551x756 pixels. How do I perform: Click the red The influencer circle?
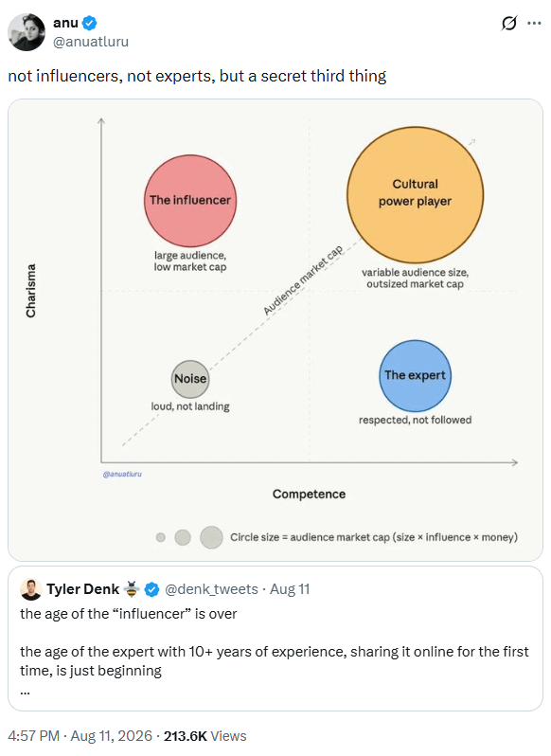[x=190, y=201]
